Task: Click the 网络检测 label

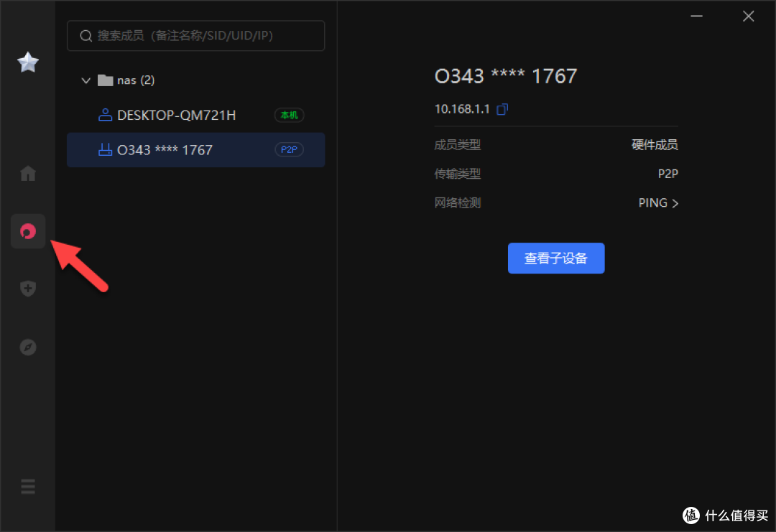Action: click(457, 202)
